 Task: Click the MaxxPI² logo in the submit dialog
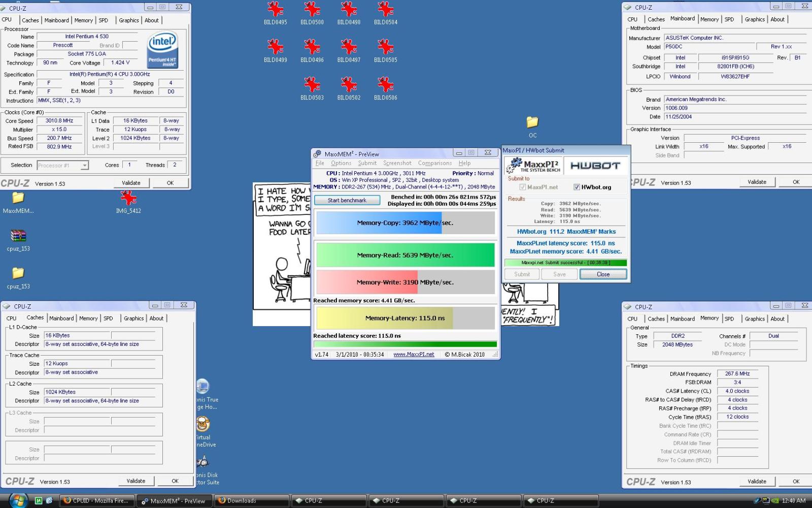click(x=533, y=165)
